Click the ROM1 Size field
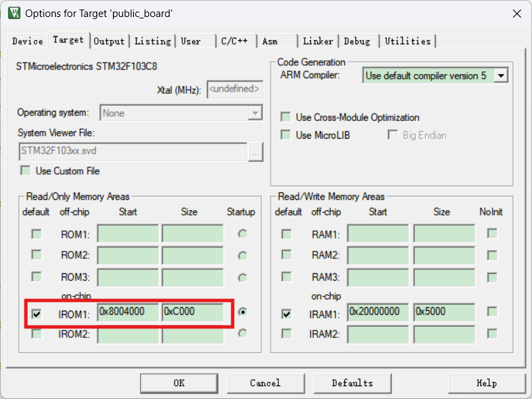Image resolution: width=532 pixels, height=399 pixels. 193,233
